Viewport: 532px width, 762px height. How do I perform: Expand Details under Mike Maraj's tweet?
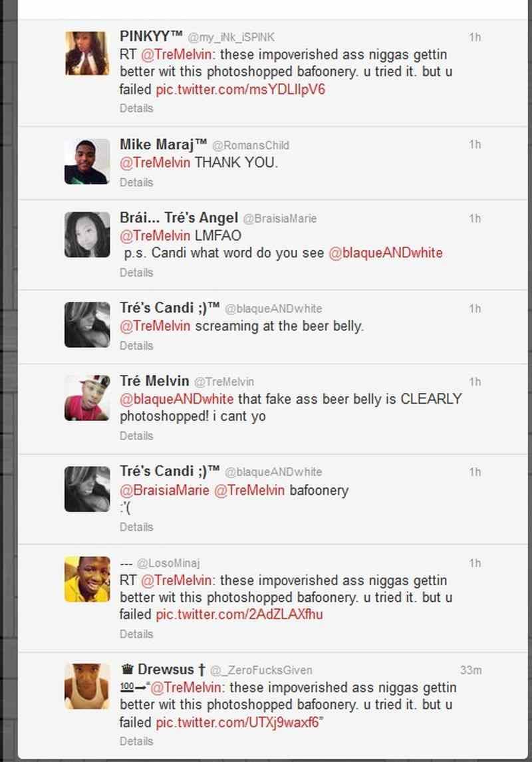click(136, 183)
